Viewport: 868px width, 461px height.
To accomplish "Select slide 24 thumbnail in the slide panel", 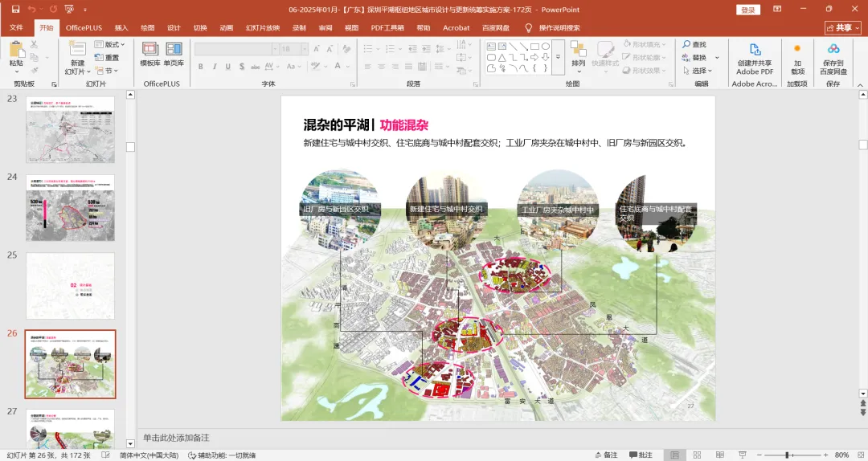I will tap(70, 208).
